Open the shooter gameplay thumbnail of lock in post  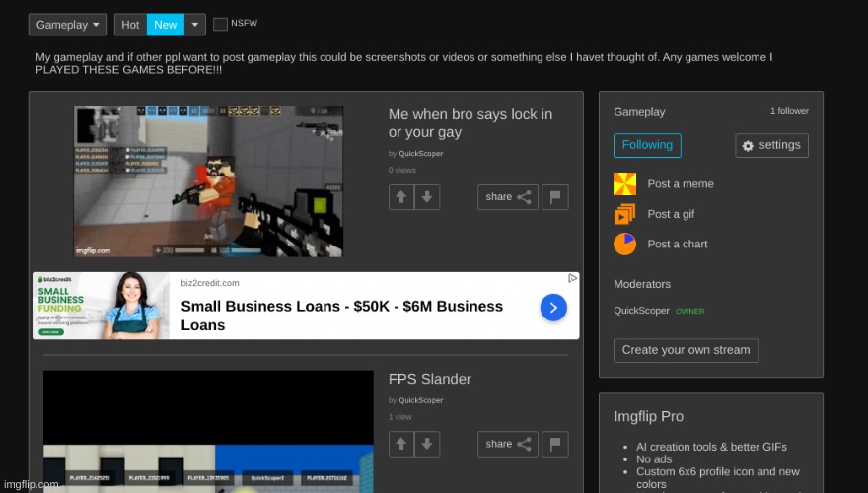(209, 181)
